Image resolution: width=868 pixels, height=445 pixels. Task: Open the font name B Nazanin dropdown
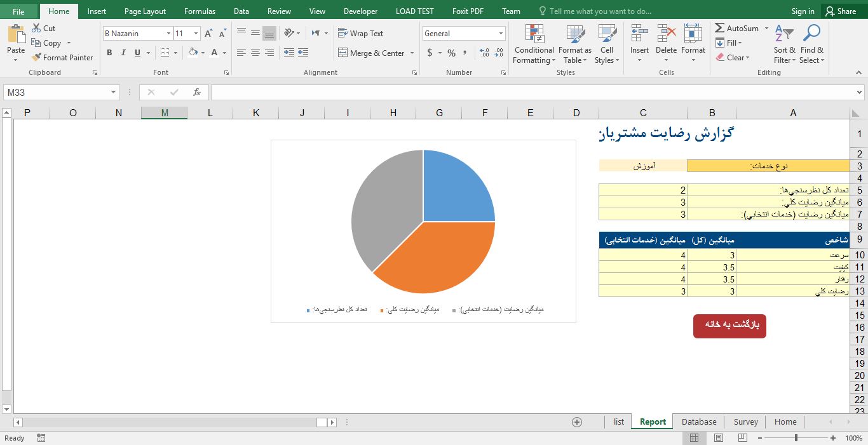[x=168, y=34]
